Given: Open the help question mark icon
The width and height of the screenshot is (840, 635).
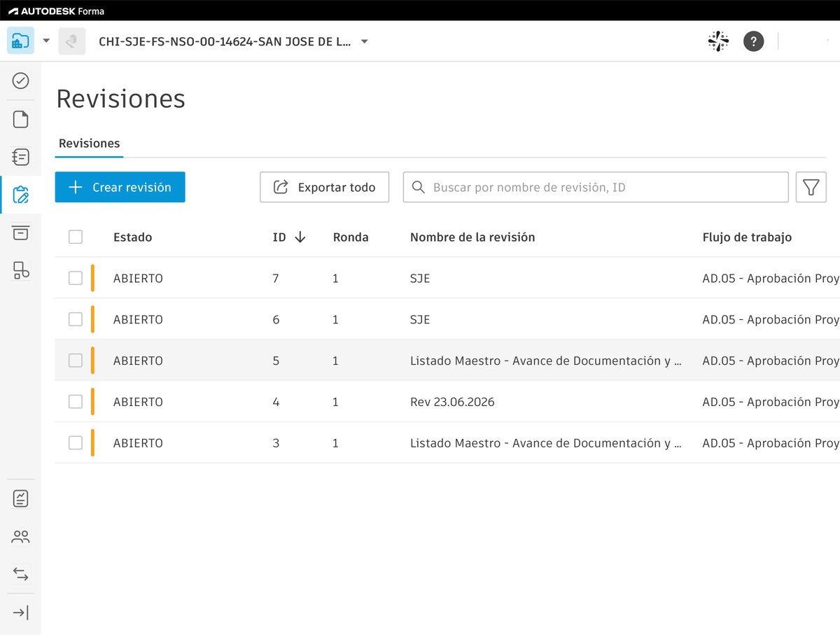Looking at the screenshot, I should coord(753,41).
